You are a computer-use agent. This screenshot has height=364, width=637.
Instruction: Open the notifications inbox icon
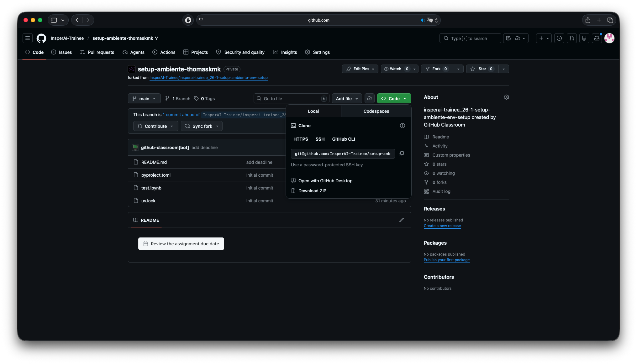pos(597,38)
